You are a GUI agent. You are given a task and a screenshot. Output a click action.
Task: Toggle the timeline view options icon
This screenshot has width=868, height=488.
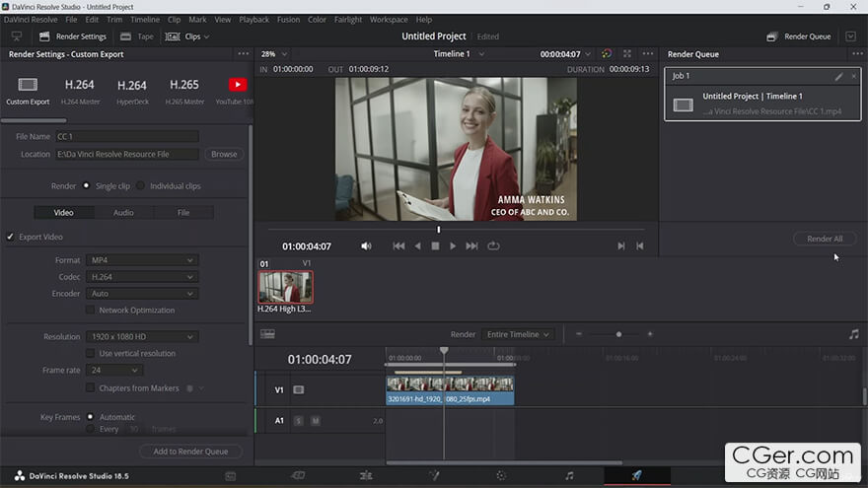click(x=267, y=334)
